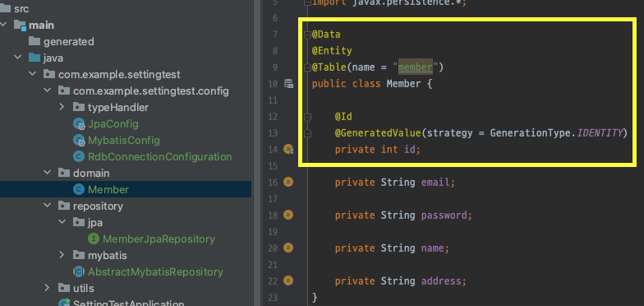The image size is (644, 306).
Task: Click the address field name in code
Action: coord(441,281)
